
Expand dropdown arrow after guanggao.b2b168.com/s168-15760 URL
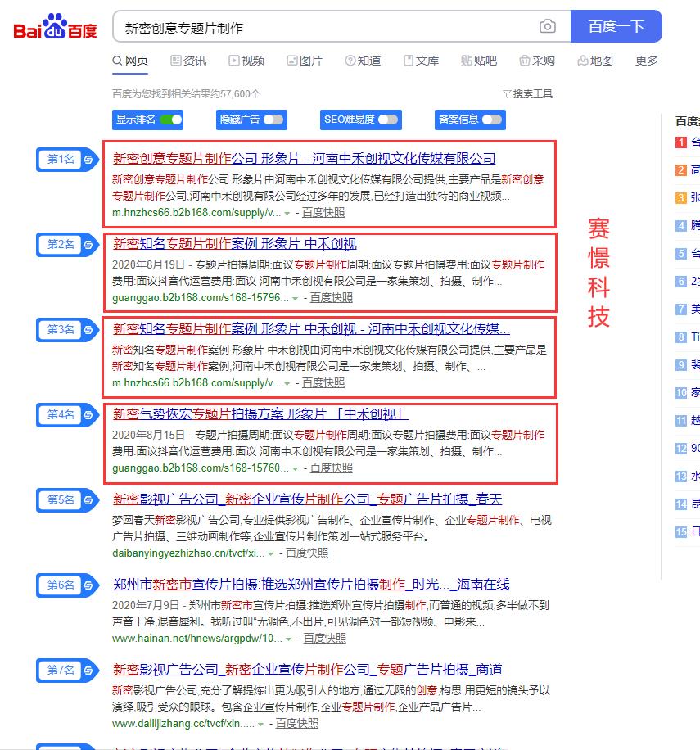tap(296, 468)
